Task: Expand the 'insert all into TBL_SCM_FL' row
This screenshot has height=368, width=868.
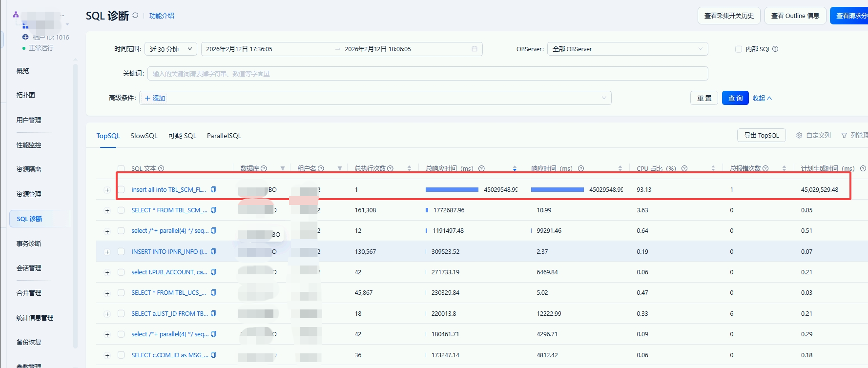Action: point(107,190)
